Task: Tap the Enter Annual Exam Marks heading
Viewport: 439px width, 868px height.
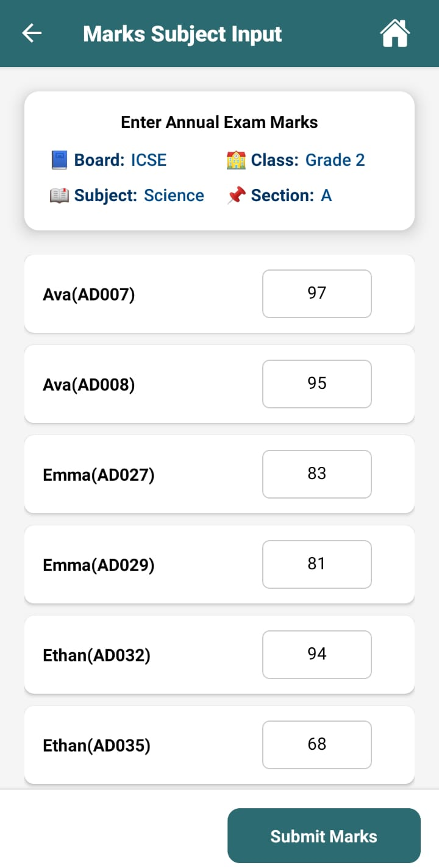Action: [x=220, y=123]
